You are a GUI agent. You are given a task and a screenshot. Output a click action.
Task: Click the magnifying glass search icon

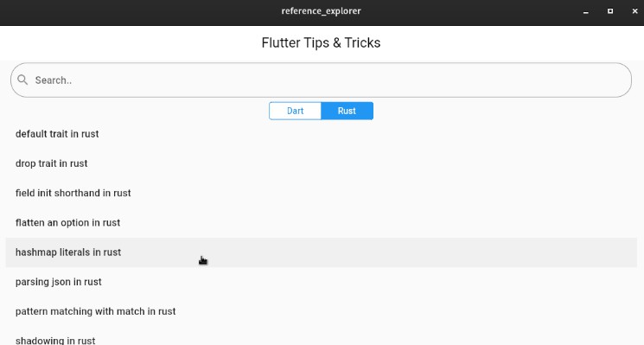[x=22, y=80]
